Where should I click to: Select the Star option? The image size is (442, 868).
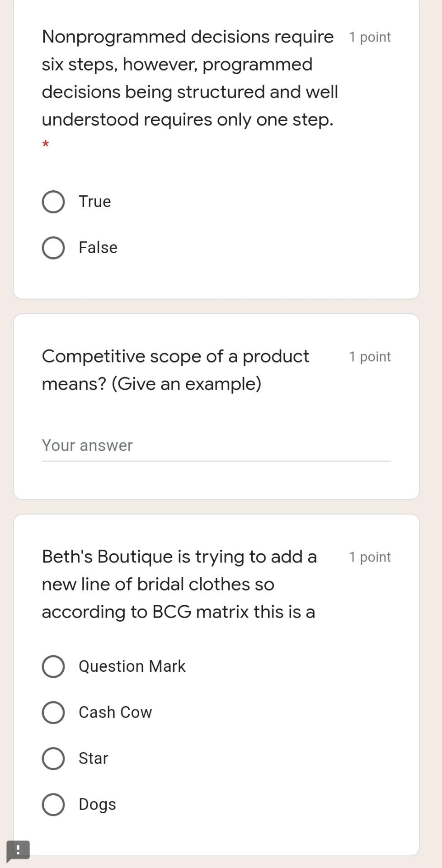(x=53, y=759)
